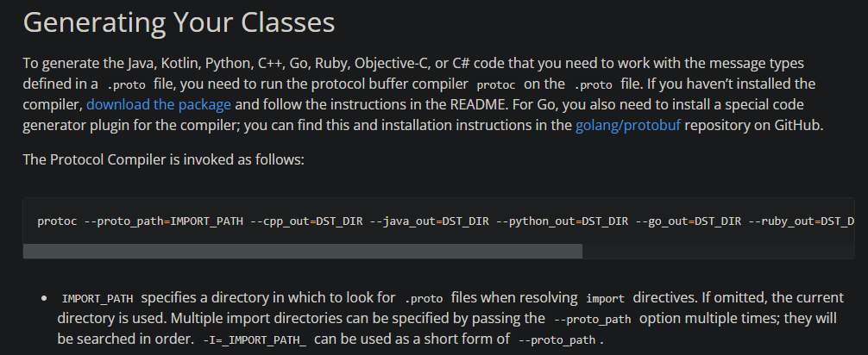
Task: Click "The Protocol Compiler is invoked as follows" sentence
Action: (163, 159)
